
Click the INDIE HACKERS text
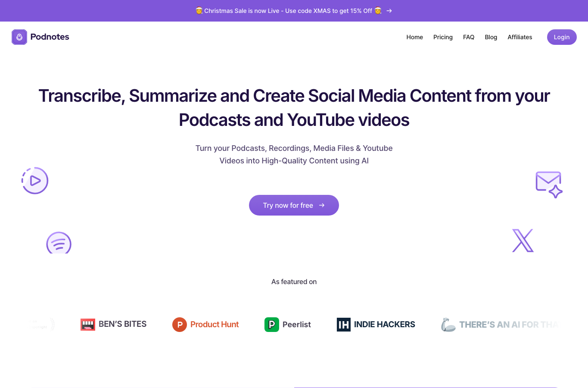pos(385,325)
